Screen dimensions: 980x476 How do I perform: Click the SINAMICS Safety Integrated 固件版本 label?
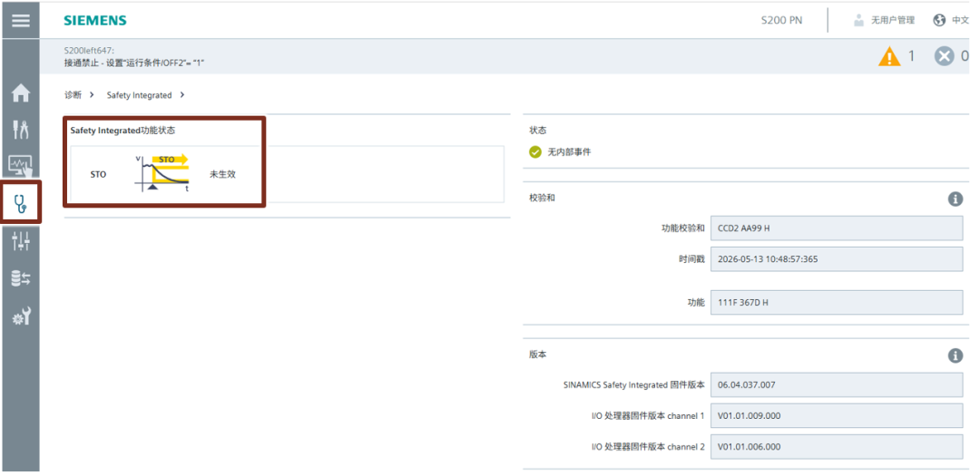point(633,384)
